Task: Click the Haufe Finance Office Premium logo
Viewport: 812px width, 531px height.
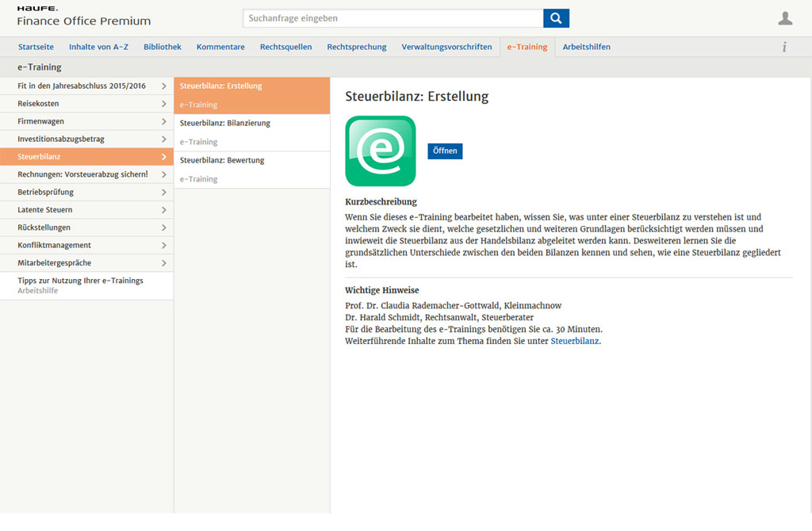Action: click(83, 16)
